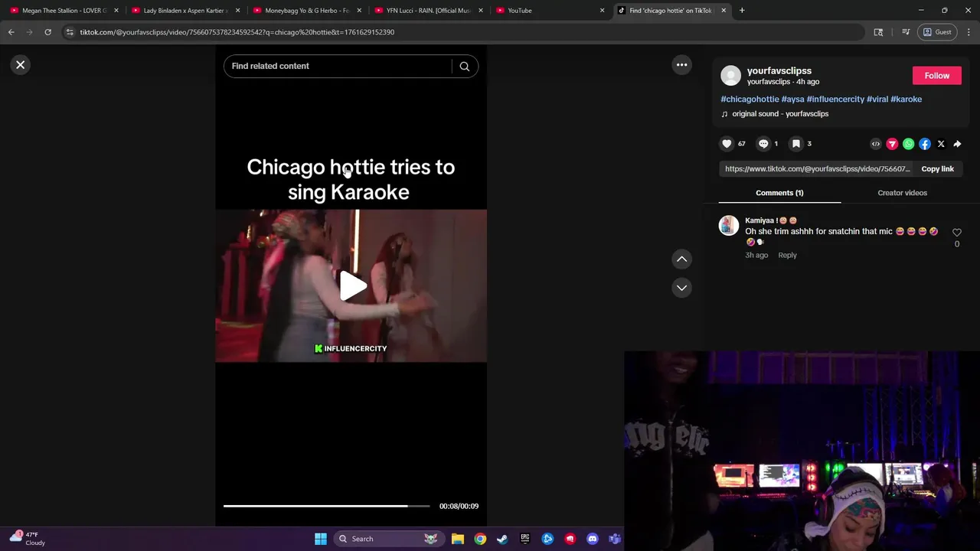This screenshot has width=980, height=551.
Task: Switch to the Moneybagg Yo & G Herbo tab
Action: pyautogui.click(x=306, y=11)
